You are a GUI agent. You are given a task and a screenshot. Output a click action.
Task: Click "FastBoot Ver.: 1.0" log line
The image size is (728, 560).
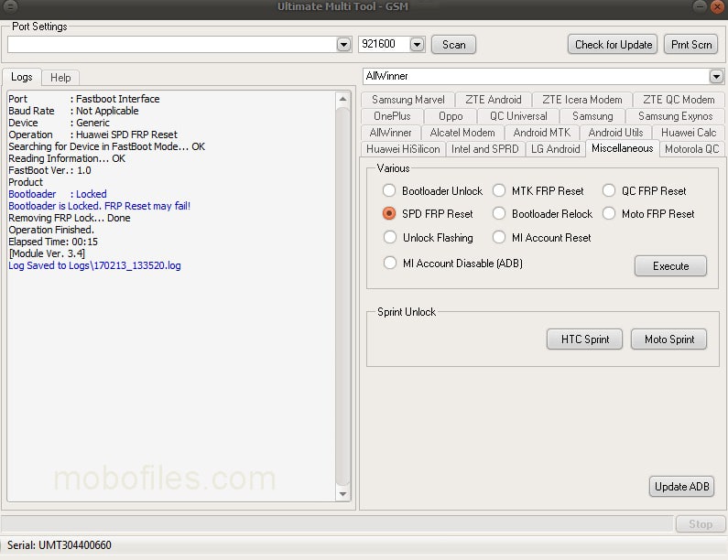tap(49, 170)
